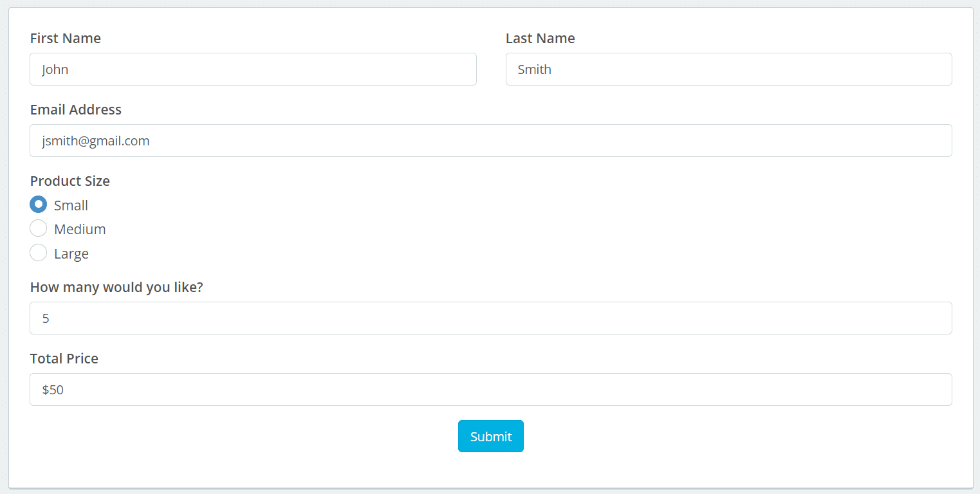This screenshot has height=494, width=980.
Task: Focus the First Name field containing John
Action: 253,69
